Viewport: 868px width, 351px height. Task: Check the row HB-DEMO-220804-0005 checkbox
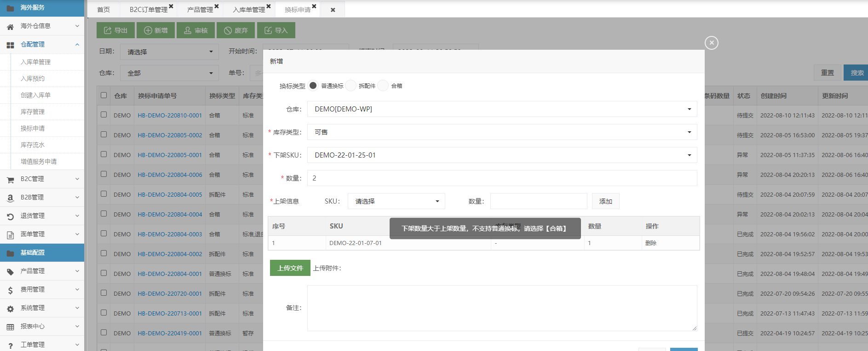(103, 194)
